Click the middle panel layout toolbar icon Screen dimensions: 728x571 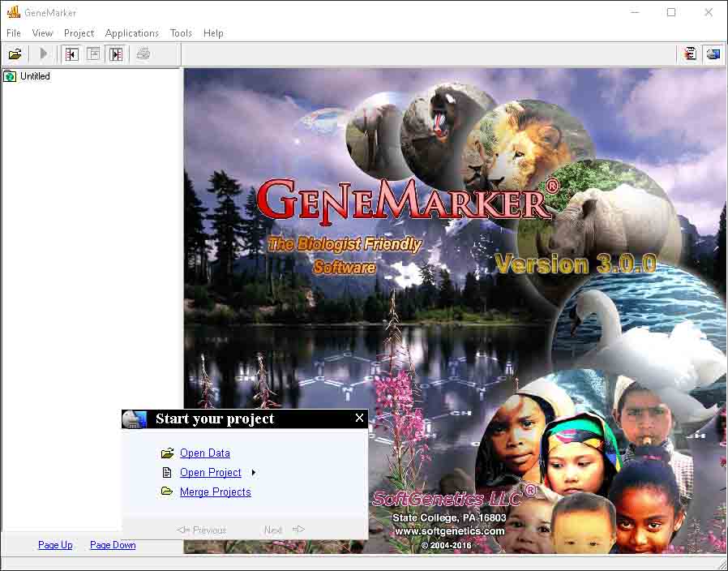(x=94, y=54)
